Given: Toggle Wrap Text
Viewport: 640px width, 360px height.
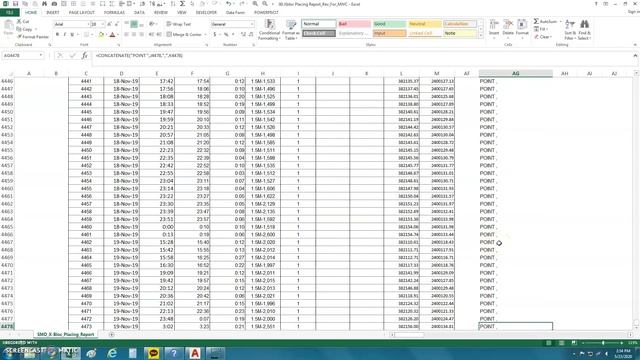Looking at the screenshot, I should (178, 24).
